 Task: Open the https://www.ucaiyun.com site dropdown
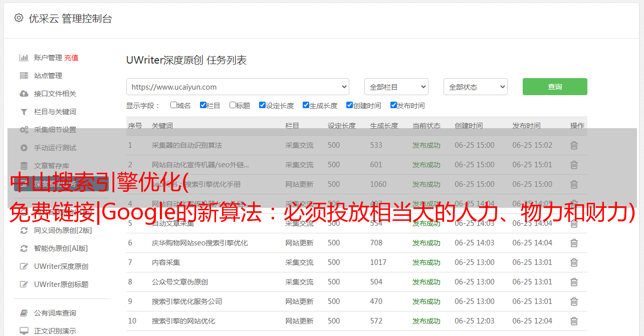[x=238, y=87]
